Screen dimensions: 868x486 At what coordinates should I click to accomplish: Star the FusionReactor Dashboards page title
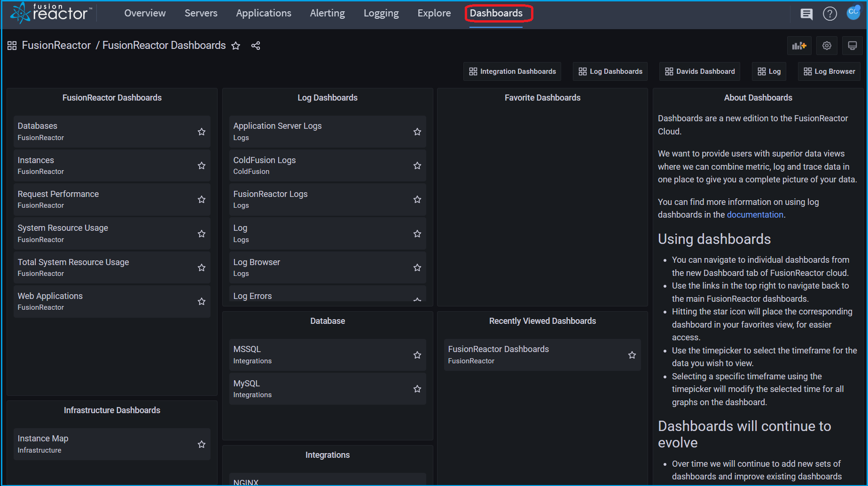coord(236,46)
